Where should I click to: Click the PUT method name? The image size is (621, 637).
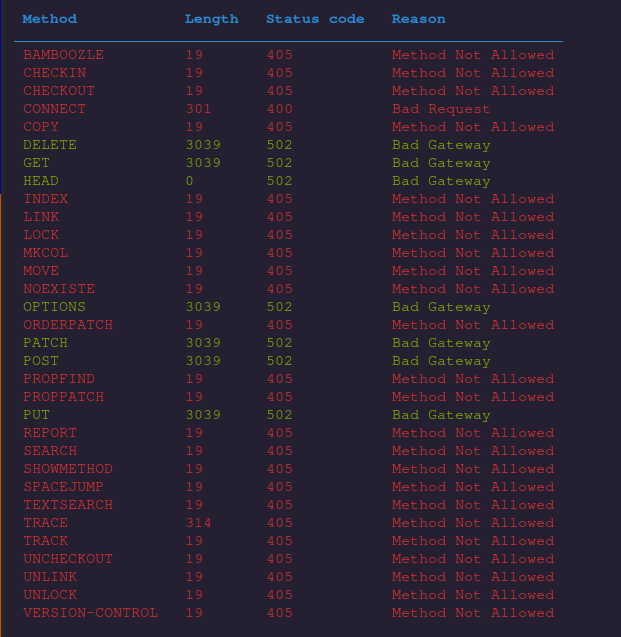(37, 415)
